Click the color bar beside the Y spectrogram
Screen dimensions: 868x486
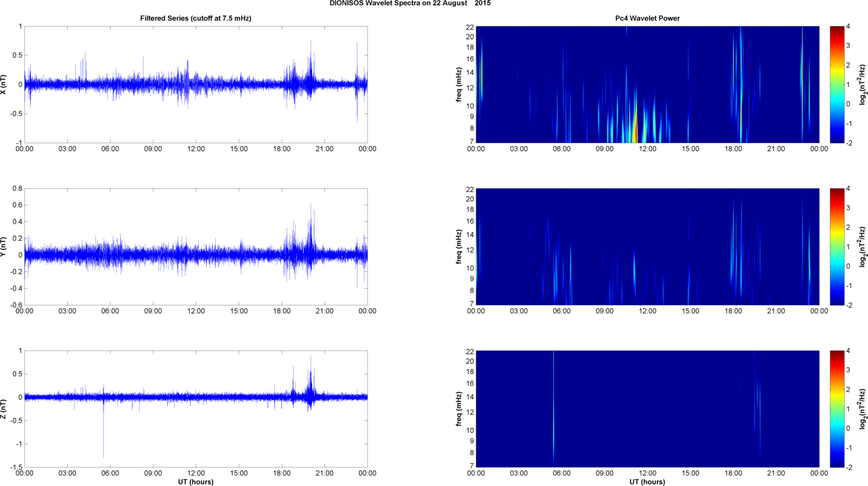837,246
